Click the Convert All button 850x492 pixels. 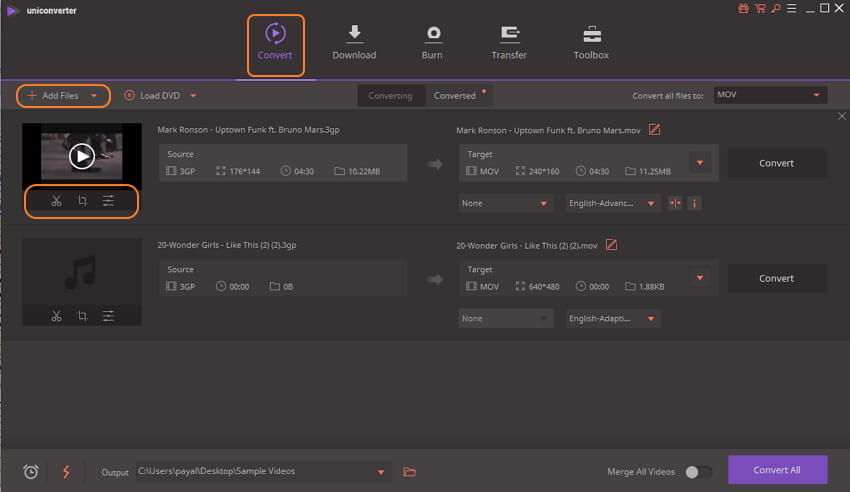[x=777, y=470]
